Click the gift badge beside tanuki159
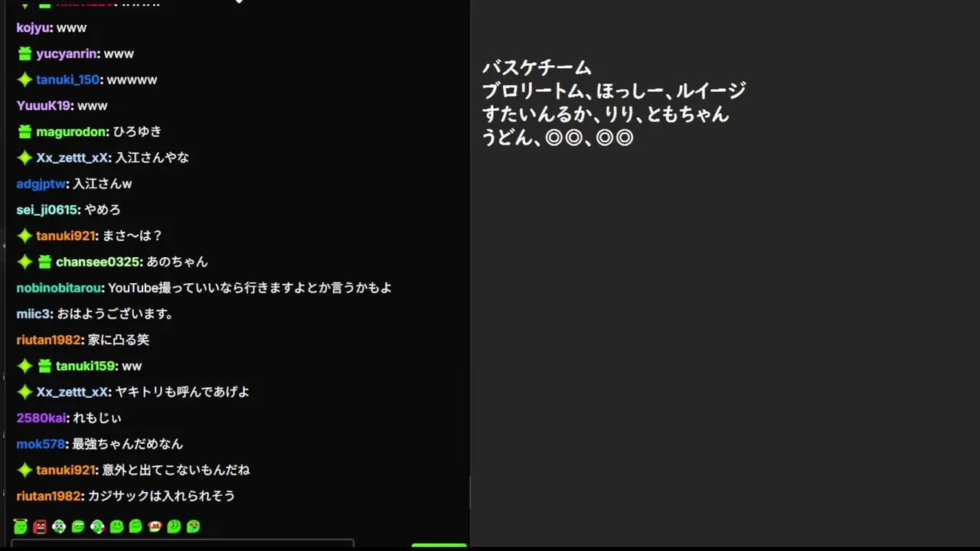 pos(44,366)
